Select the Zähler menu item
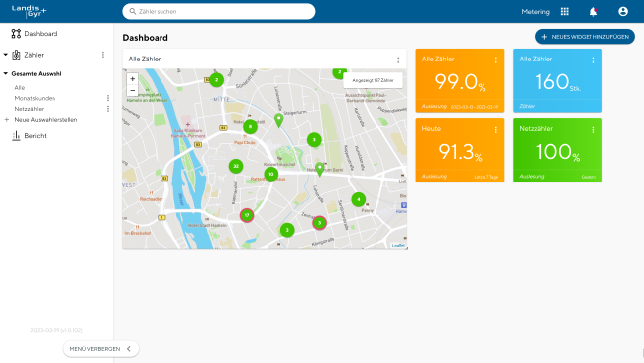Image resolution: width=644 pixels, height=363 pixels. click(x=34, y=55)
